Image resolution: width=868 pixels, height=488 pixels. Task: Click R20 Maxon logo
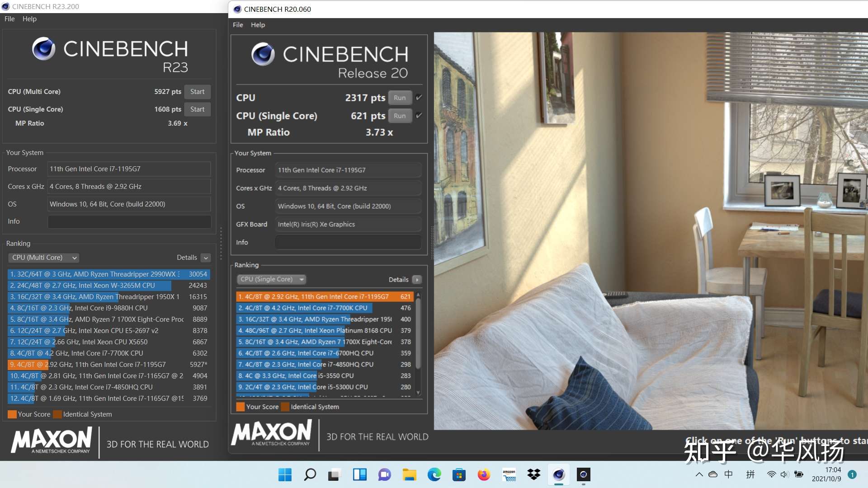[x=271, y=433]
